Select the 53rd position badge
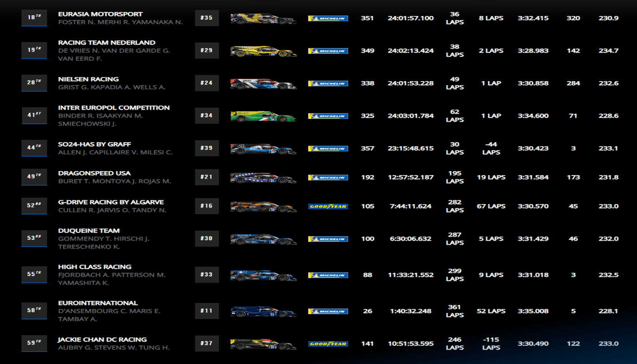Image resolution: width=637 pixels, height=364 pixels. point(34,238)
